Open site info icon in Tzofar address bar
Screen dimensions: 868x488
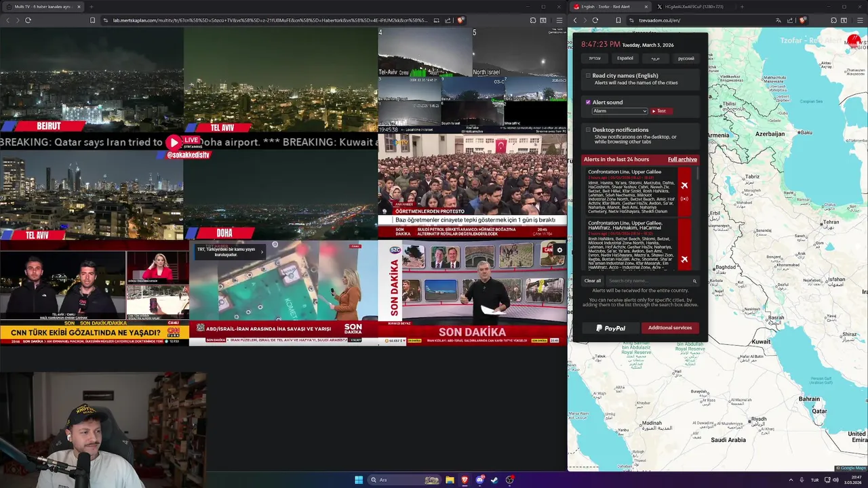(631, 20)
